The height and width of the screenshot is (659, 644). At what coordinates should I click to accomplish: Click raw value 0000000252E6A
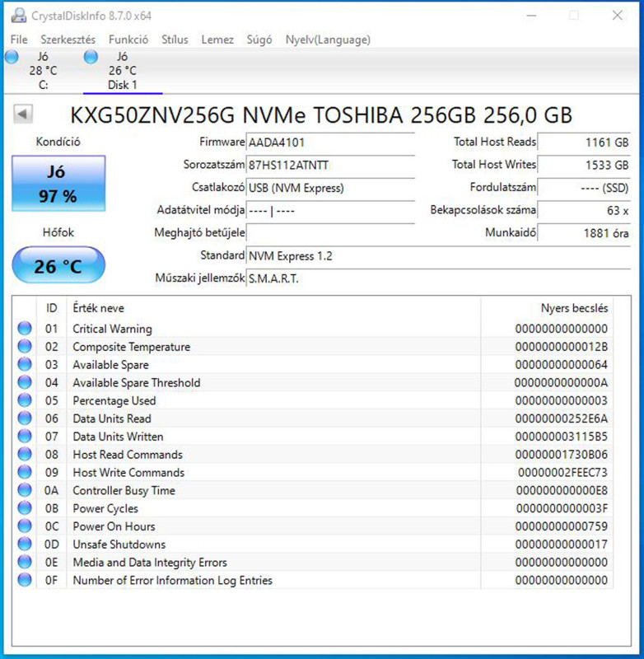(x=562, y=418)
